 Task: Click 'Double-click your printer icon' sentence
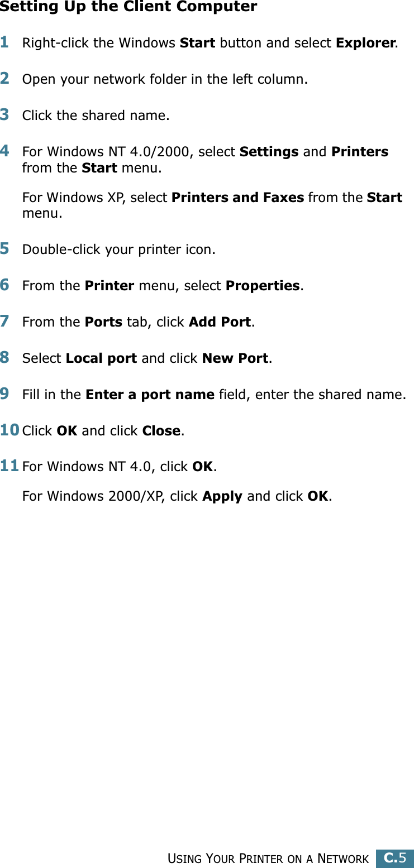[119, 250]
